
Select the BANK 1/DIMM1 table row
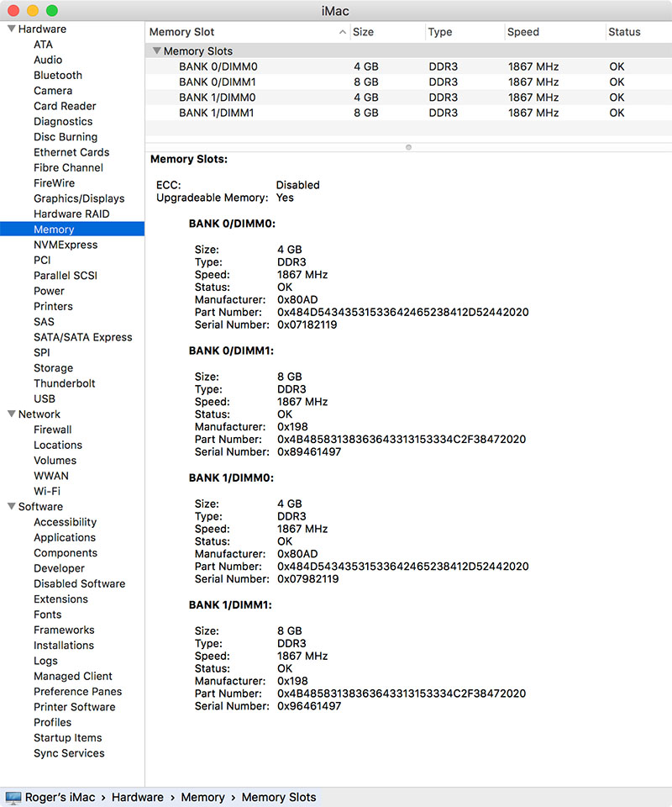click(409, 113)
